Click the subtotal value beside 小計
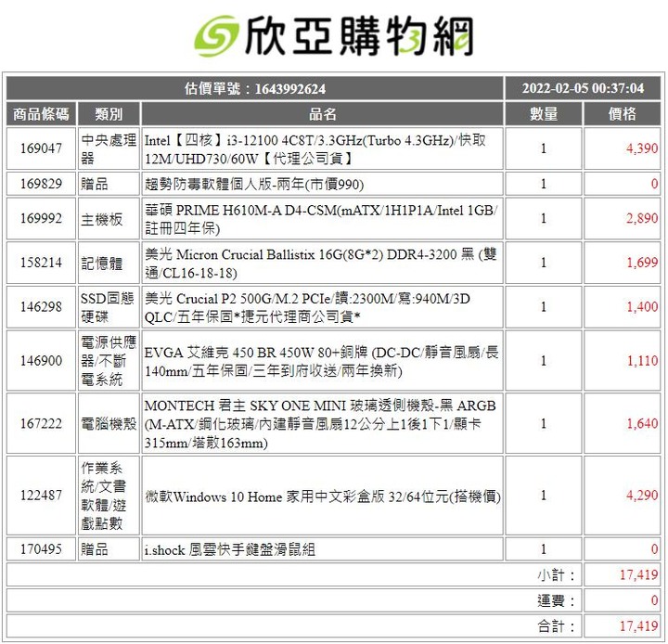The height and width of the screenshot is (644, 668). 638,575
